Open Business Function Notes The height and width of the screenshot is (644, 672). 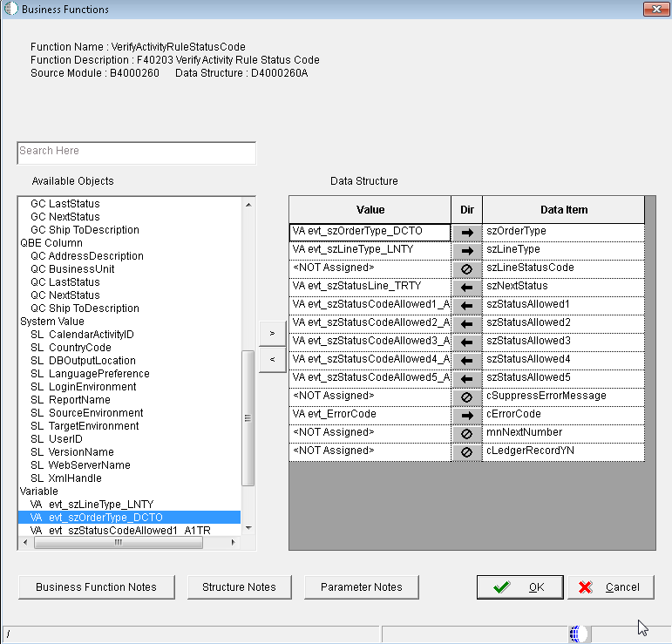click(97, 587)
